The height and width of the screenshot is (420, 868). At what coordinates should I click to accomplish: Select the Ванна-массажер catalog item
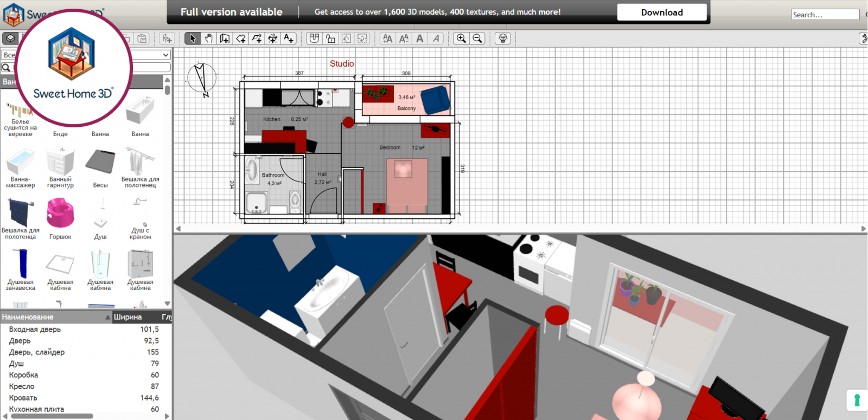(x=21, y=169)
